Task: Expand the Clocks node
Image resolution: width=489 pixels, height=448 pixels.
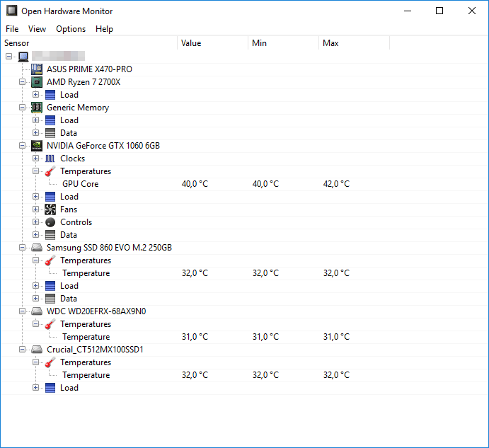Action: (x=35, y=158)
